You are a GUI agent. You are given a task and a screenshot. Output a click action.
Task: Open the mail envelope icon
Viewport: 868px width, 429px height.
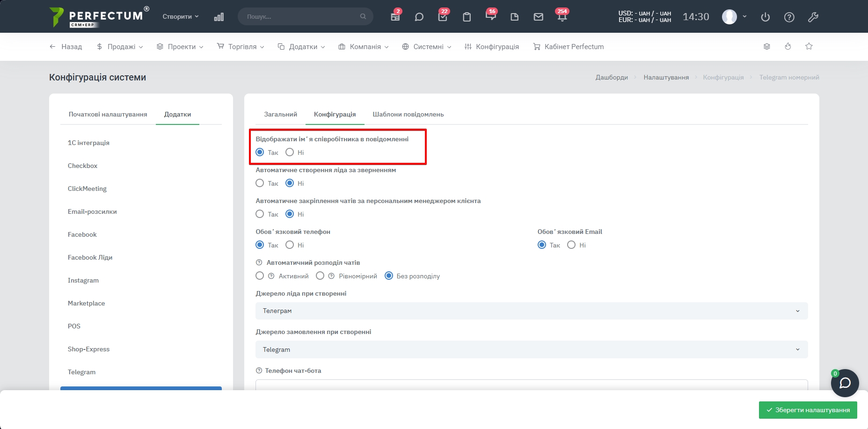[539, 17]
